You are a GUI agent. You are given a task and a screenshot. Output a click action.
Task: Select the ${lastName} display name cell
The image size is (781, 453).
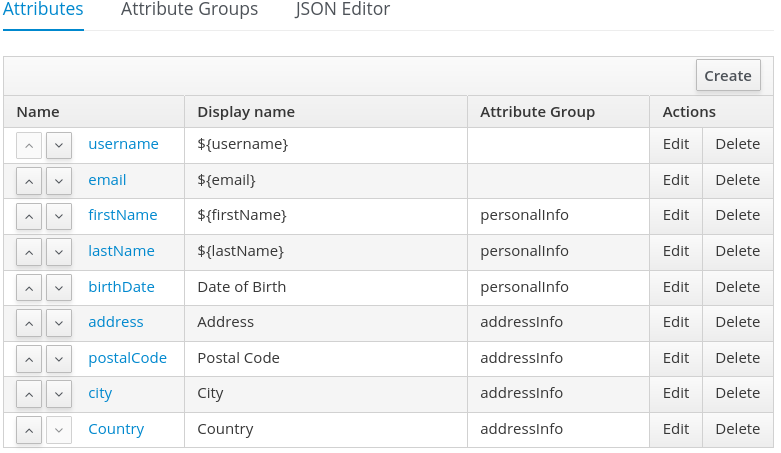pos(326,252)
